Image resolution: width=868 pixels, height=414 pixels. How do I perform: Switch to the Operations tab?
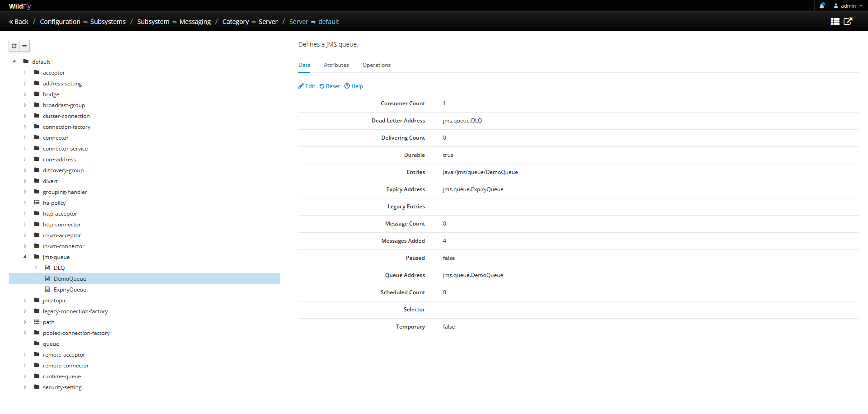[x=376, y=65]
